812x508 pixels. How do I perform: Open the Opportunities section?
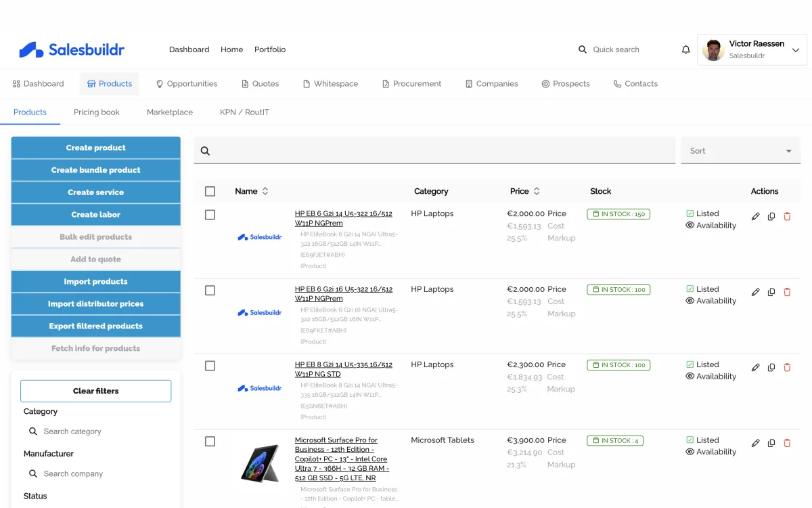point(186,84)
